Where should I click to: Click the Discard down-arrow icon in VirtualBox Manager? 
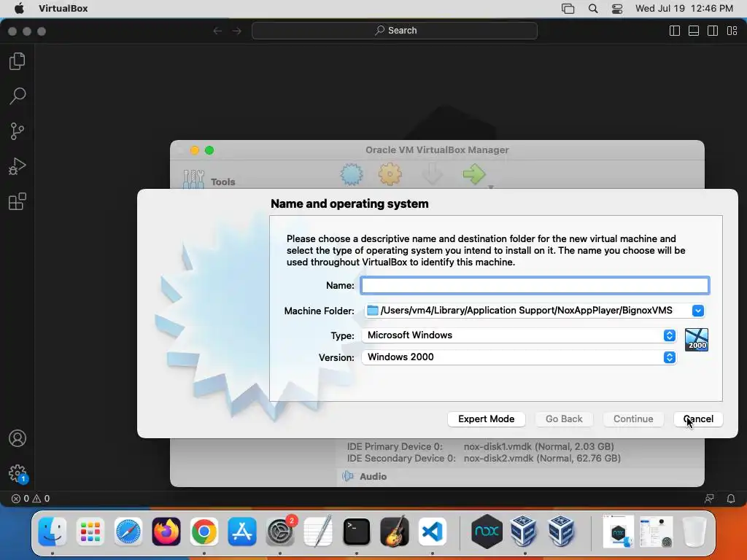click(433, 174)
